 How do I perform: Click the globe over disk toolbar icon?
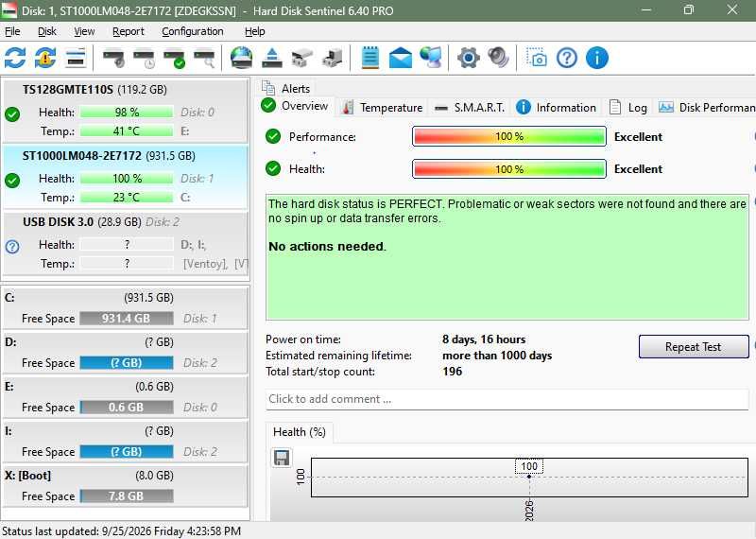click(x=242, y=59)
